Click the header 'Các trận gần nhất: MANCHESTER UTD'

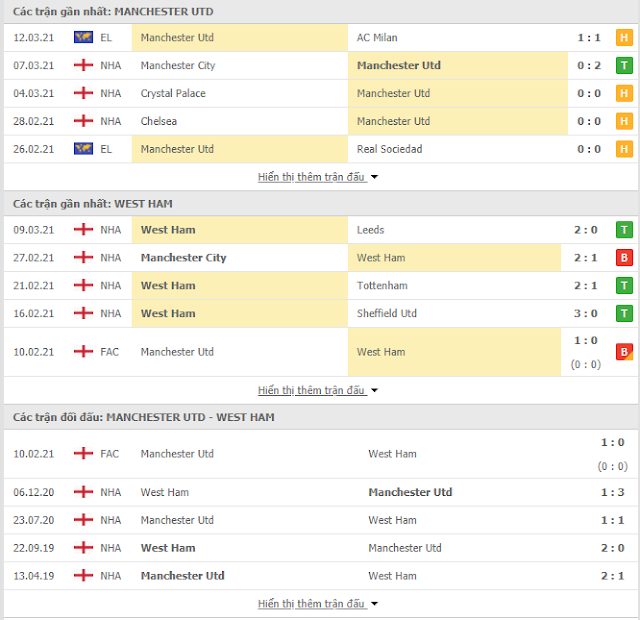click(x=113, y=11)
